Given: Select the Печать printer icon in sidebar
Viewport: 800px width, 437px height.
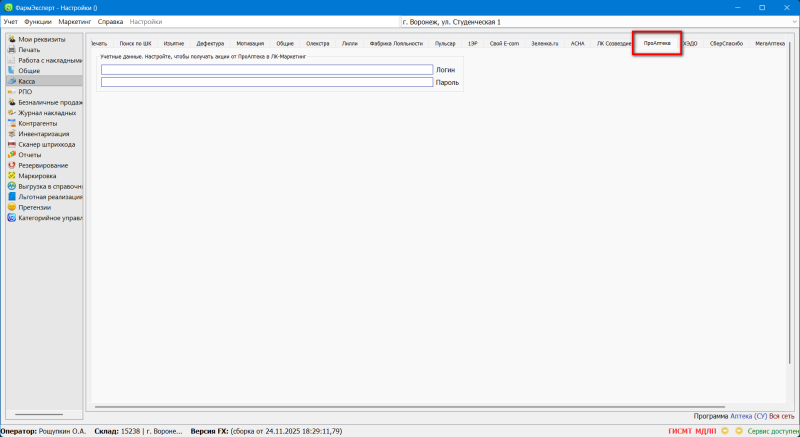Looking at the screenshot, I should pos(11,50).
